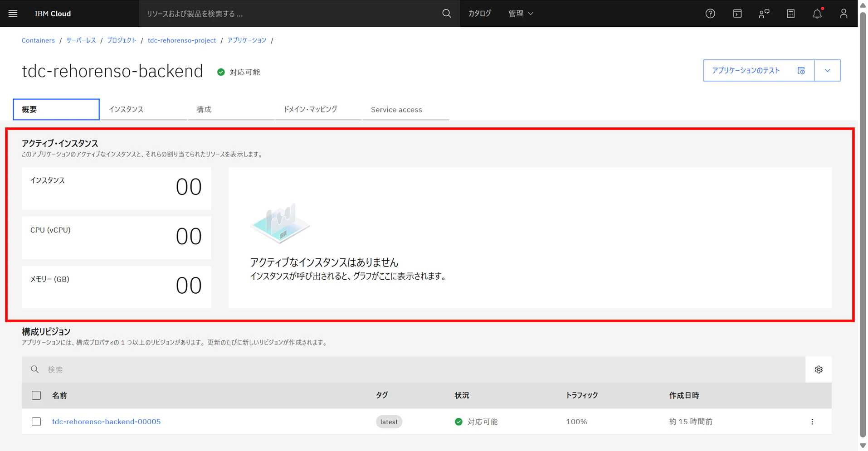Open the hamburger navigation menu

[13, 14]
